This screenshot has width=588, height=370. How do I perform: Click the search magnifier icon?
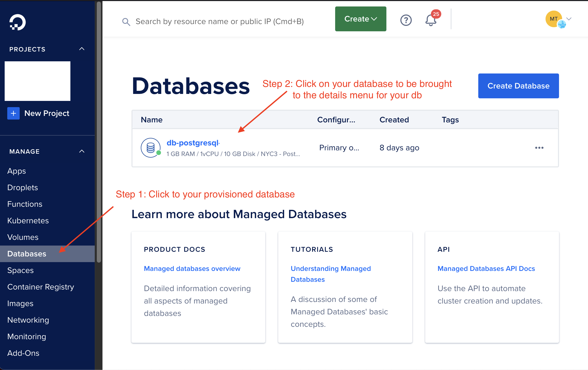126,22
